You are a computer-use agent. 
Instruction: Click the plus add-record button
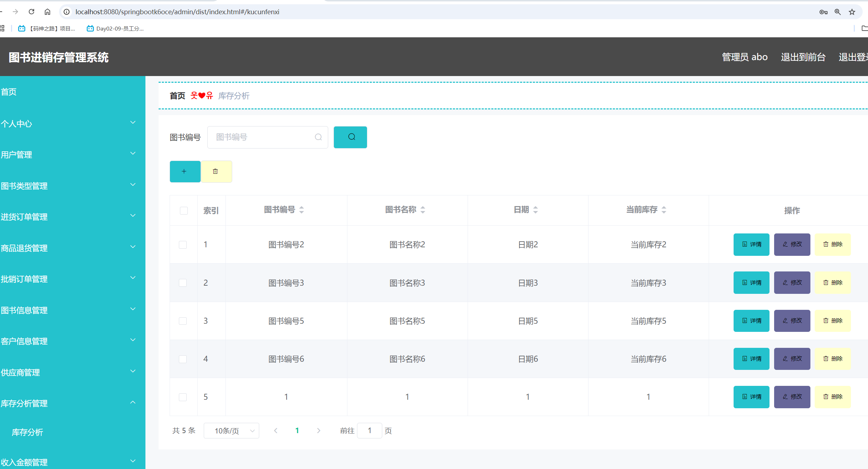(185, 172)
